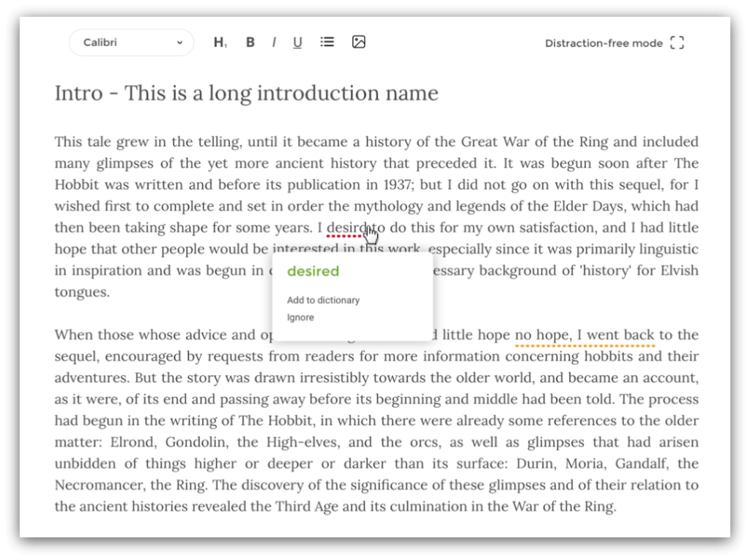Click the fullscreen expand icon
This screenshot has width=750, height=560.
click(x=677, y=42)
